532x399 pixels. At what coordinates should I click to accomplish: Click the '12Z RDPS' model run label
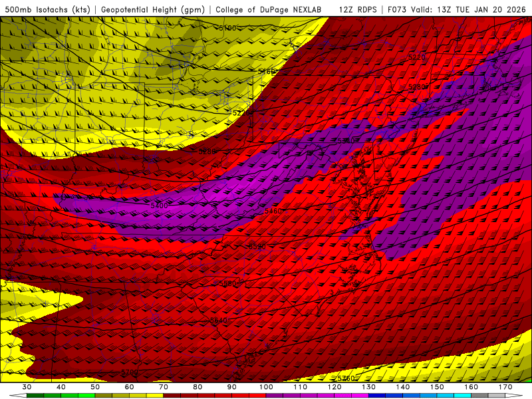pos(358,10)
